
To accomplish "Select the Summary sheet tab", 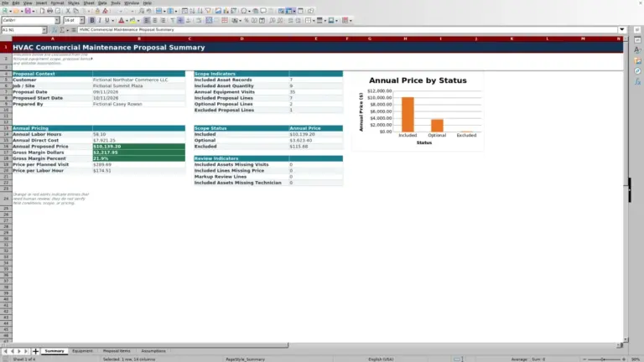I will point(55,351).
